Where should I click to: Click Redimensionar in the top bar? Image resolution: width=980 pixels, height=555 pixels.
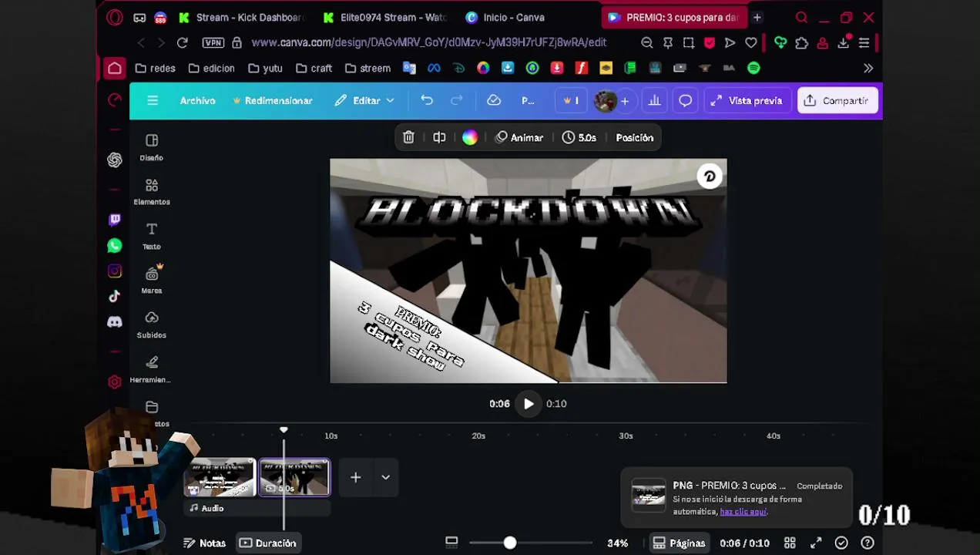pyautogui.click(x=273, y=101)
